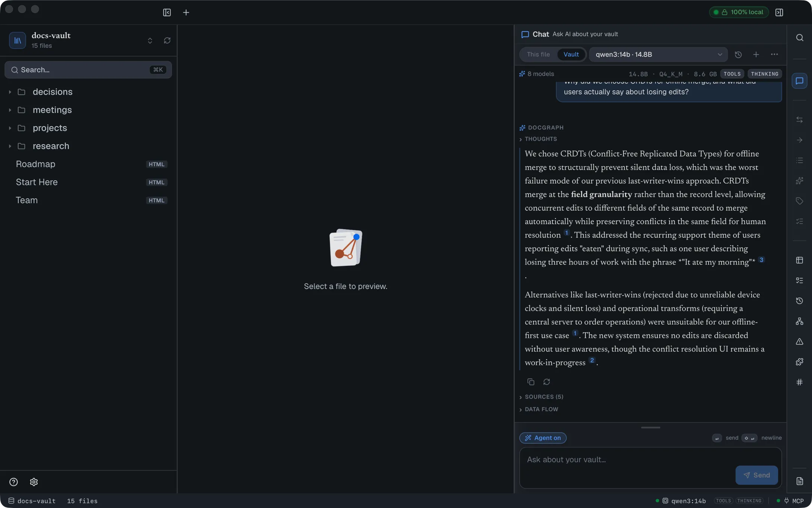The width and height of the screenshot is (812, 508).
Task: Switch chat scope to This file
Action: tap(538, 55)
